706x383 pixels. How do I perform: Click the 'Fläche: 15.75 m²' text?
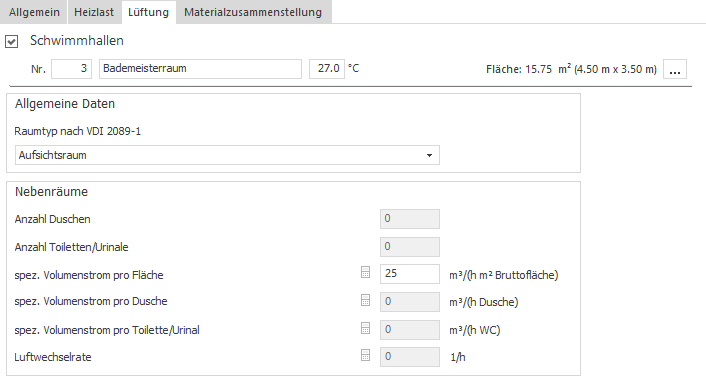[529, 69]
